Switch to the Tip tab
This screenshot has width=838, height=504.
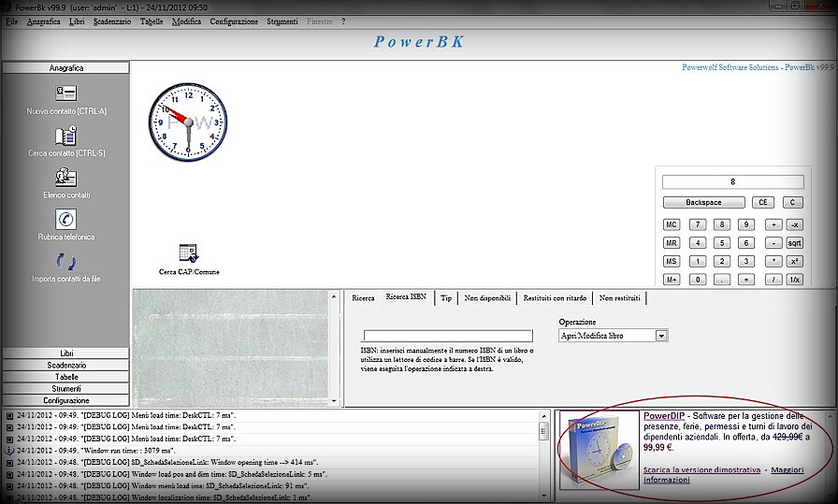446,298
